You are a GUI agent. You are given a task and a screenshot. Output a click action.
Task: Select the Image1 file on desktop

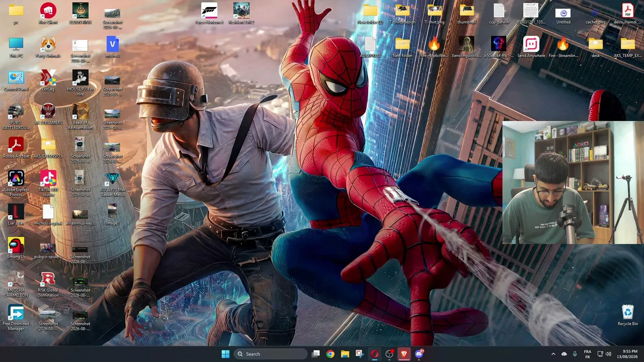pyautogui.click(x=112, y=215)
